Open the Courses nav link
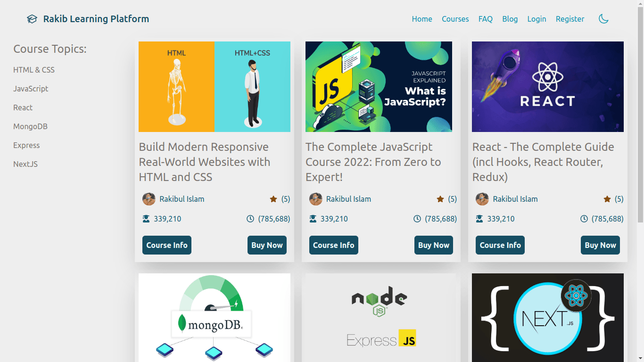 (x=455, y=19)
